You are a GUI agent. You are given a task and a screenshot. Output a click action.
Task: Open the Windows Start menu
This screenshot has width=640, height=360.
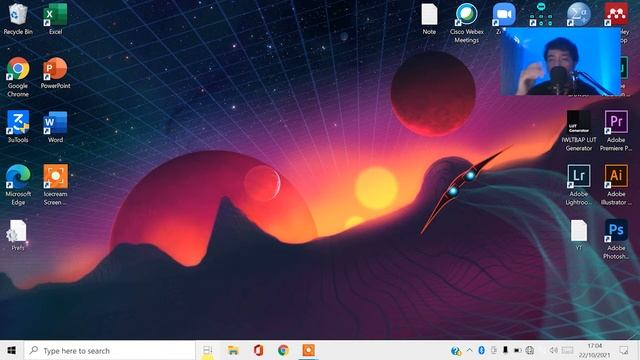click(x=11, y=350)
